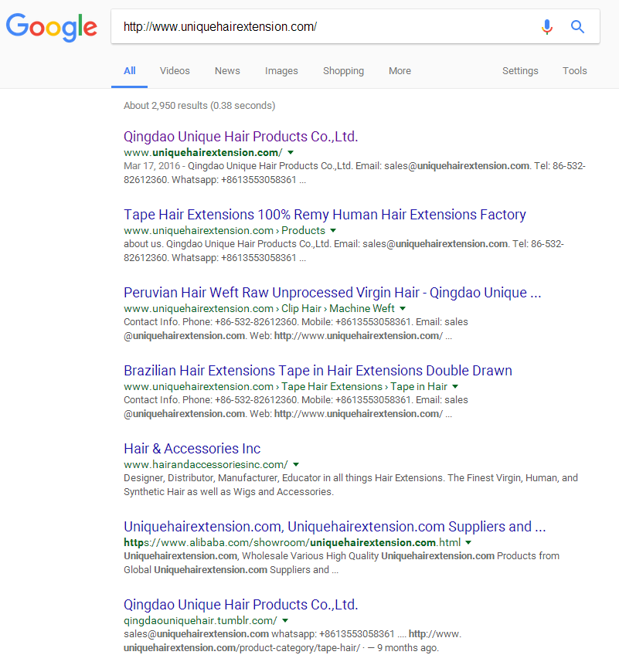The height and width of the screenshot is (672, 619).
Task: Expand dropdown arrow beside www.uniquehairextension.com/ URL
Action: 291,153
